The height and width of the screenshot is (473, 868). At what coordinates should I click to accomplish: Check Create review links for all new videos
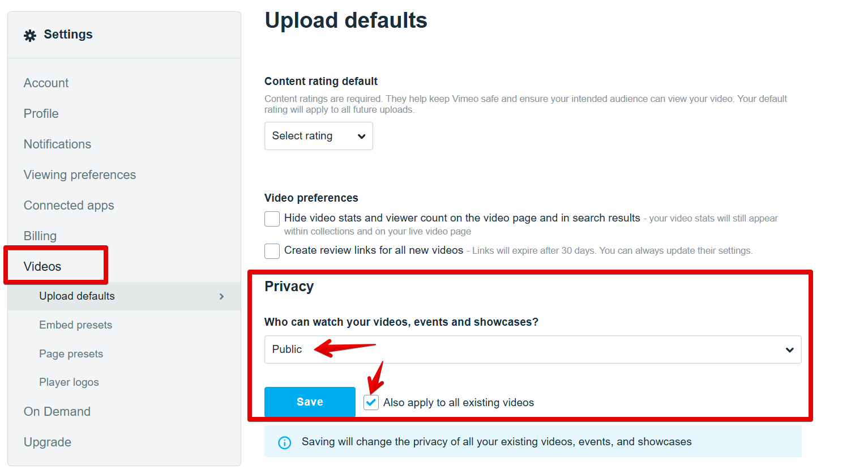[x=272, y=251]
